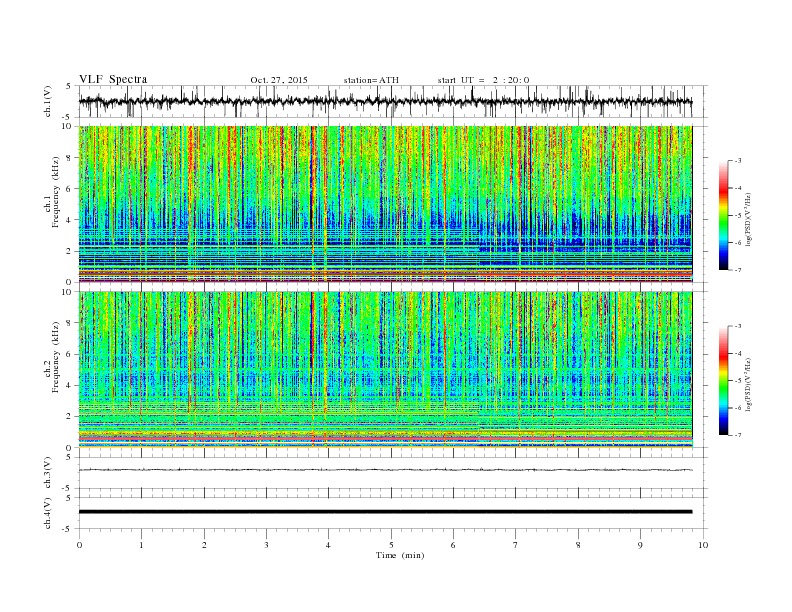Click the "station=ATH" header label

[371, 80]
